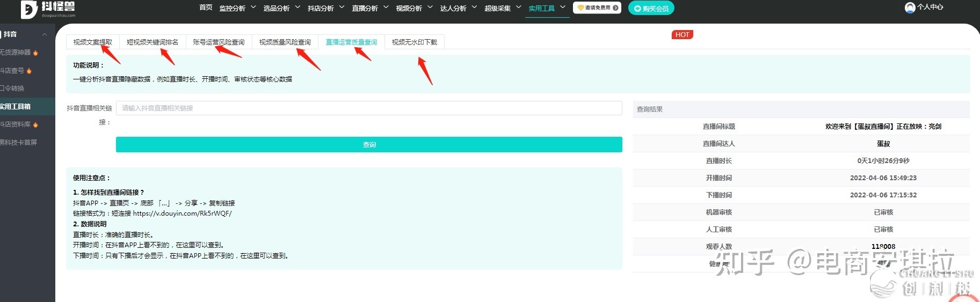Expand the 抖店分析 dropdown arrow
The image size is (980, 302).
pos(342,8)
